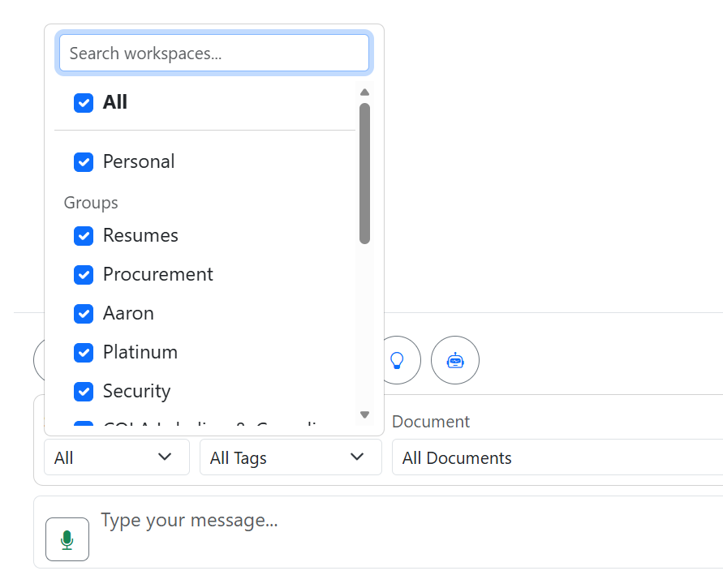The height and width of the screenshot is (588, 723).
Task: Click the lightbulb icon button
Action: (397, 360)
